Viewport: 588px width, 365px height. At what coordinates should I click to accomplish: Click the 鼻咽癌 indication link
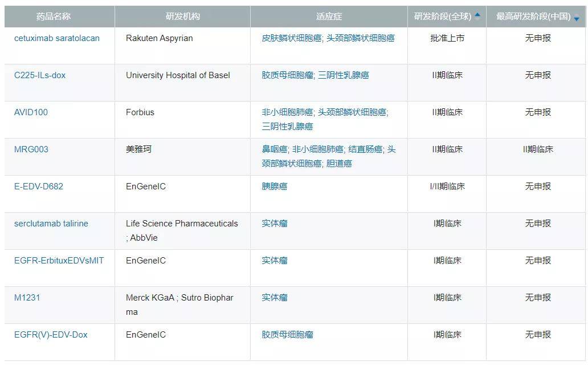274,149
